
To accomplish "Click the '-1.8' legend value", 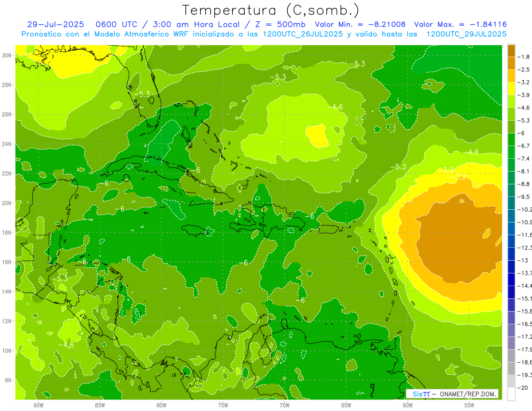I will (524, 57).
